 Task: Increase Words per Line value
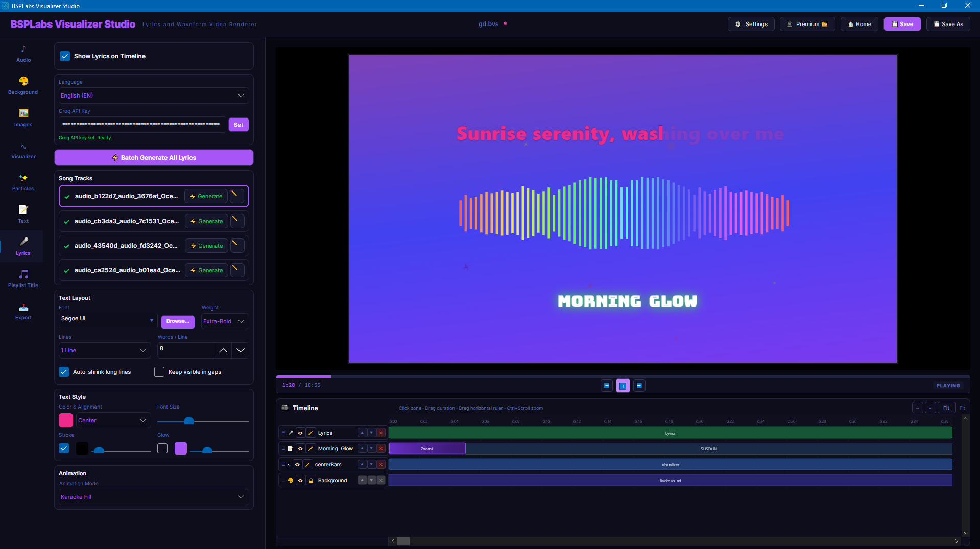point(223,350)
